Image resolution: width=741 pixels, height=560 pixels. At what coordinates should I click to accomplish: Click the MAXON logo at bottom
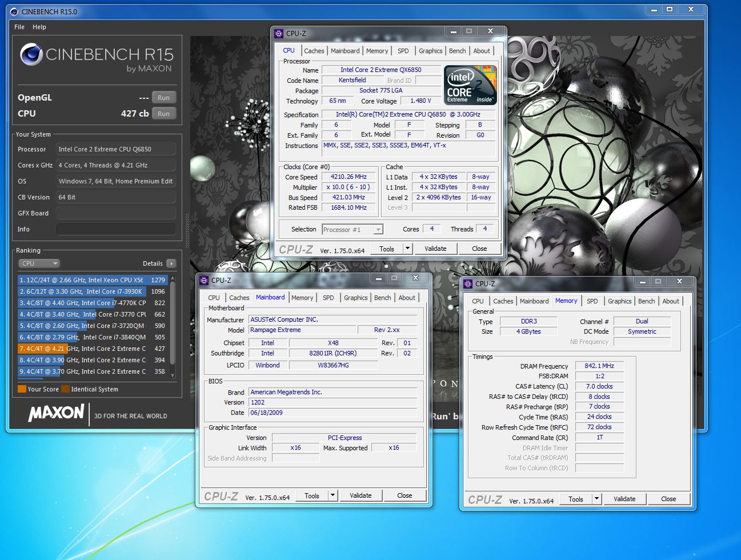pos(56,413)
